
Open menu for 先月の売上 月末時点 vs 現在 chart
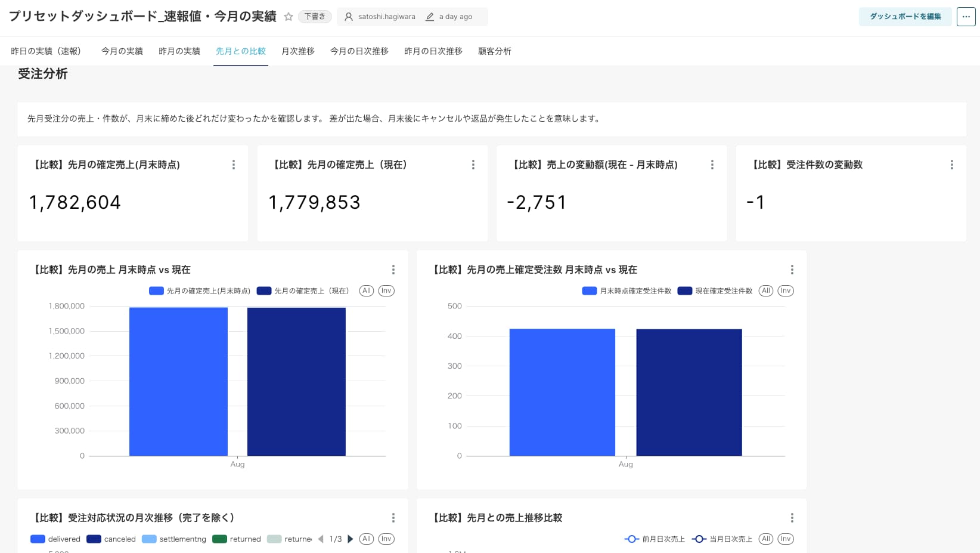coord(393,270)
